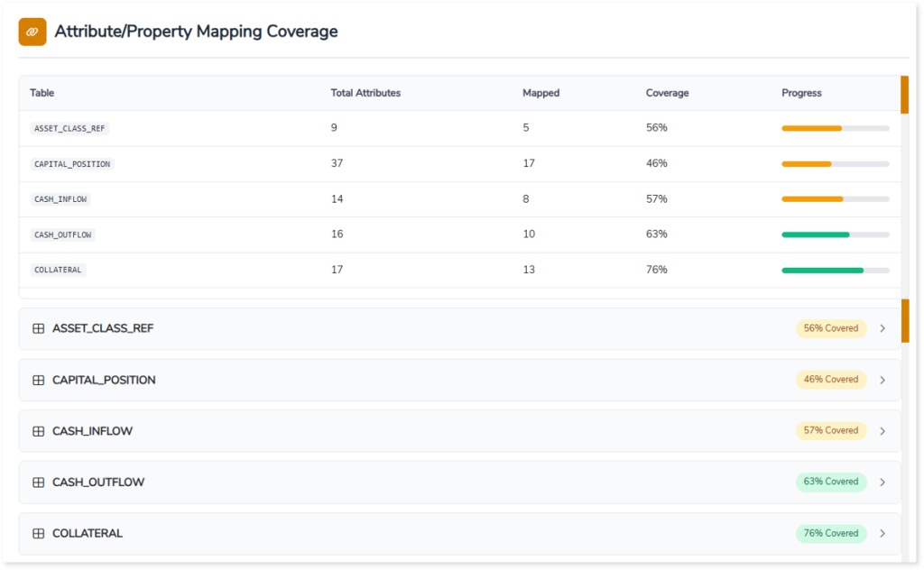Click the table grid icon next to CASH_OUTFLOW
The image size is (924, 570).
coord(38,483)
